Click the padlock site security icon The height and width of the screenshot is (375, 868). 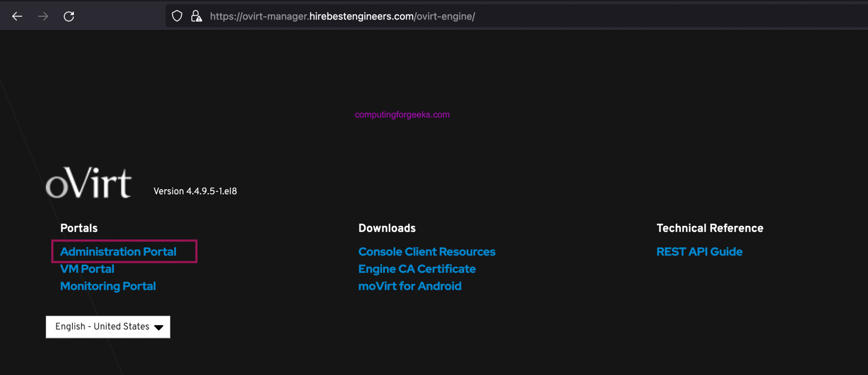pos(196,17)
